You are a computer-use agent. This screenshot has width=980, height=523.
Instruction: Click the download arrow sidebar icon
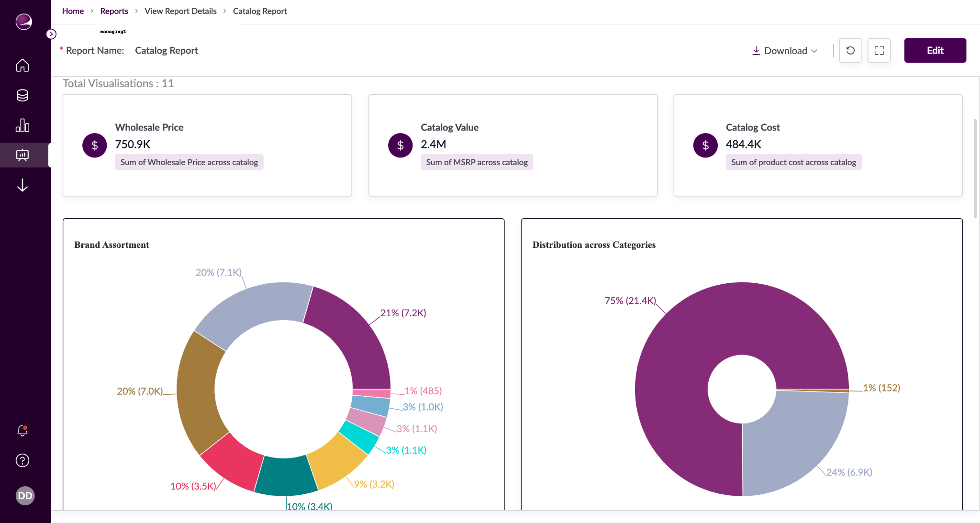pos(22,185)
